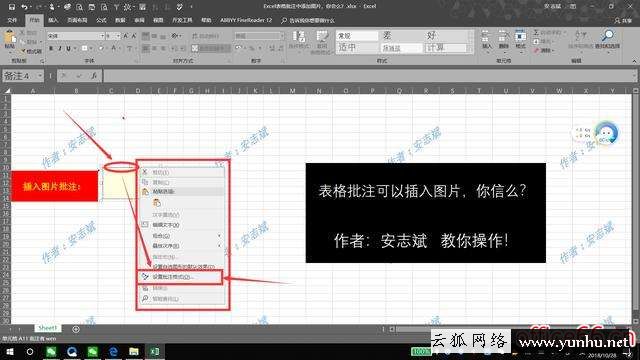Expand 组合 Group submenu in context menu
This screenshot has height=360, width=640.
click(x=182, y=236)
